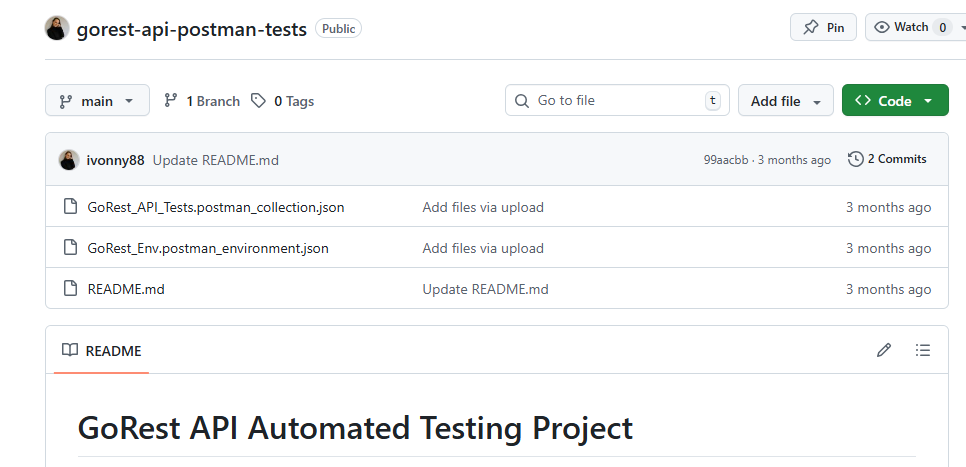The image size is (966, 467).
Task: Focus the Go to file search field
Action: (x=617, y=100)
